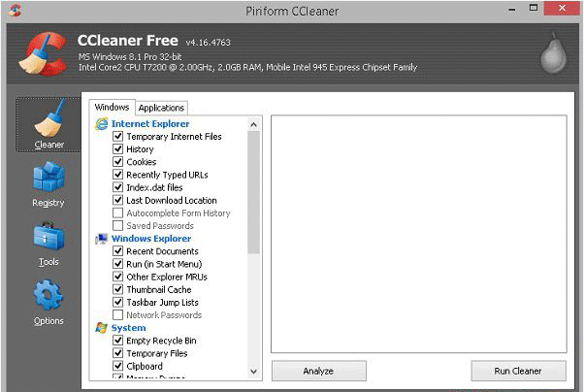This screenshot has height=392, width=584.
Task: Click the Piriform pear logo
Action: [x=554, y=53]
